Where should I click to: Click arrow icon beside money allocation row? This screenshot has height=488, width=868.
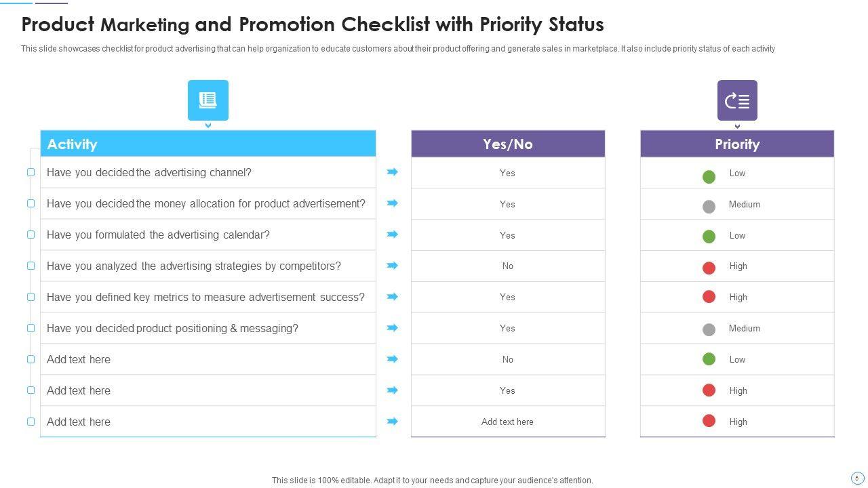pyautogui.click(x=392, y=203)
